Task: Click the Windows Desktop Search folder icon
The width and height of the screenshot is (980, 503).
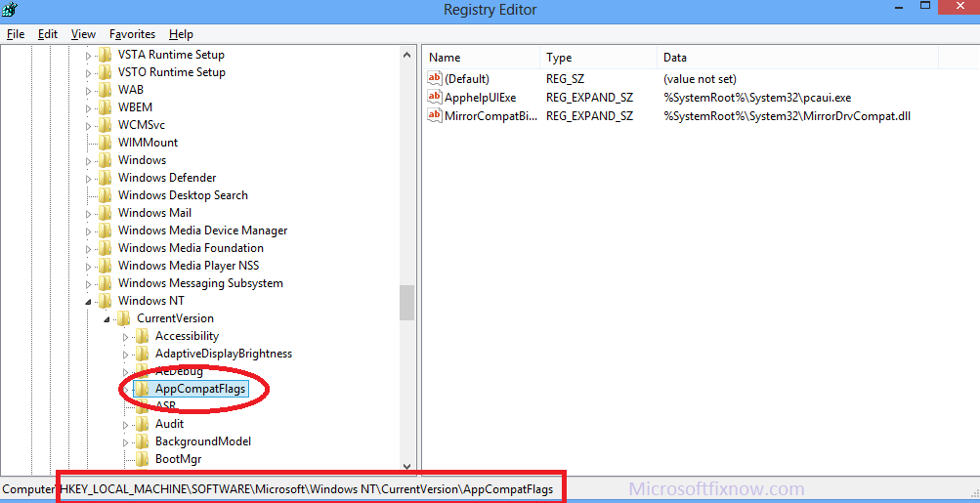Action: [x=106, y=195]
